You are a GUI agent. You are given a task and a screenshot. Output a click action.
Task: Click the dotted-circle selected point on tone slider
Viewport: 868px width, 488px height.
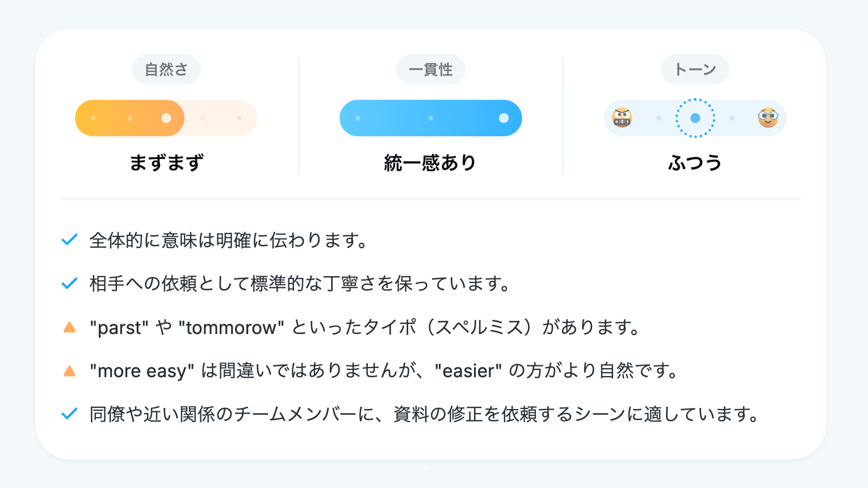point(695,118)
